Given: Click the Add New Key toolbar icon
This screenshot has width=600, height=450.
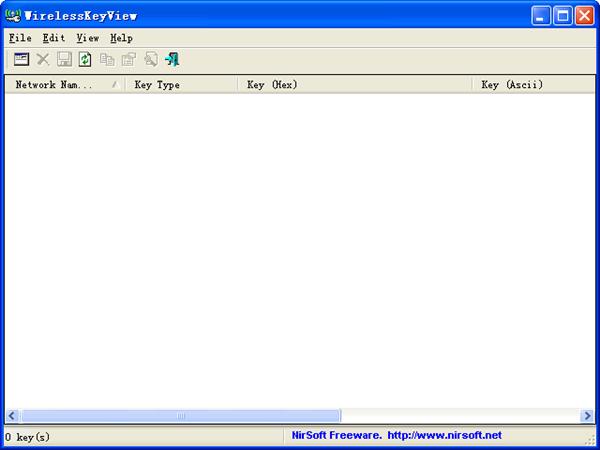Looking at the screenshot, I should (x=21, y=59).
